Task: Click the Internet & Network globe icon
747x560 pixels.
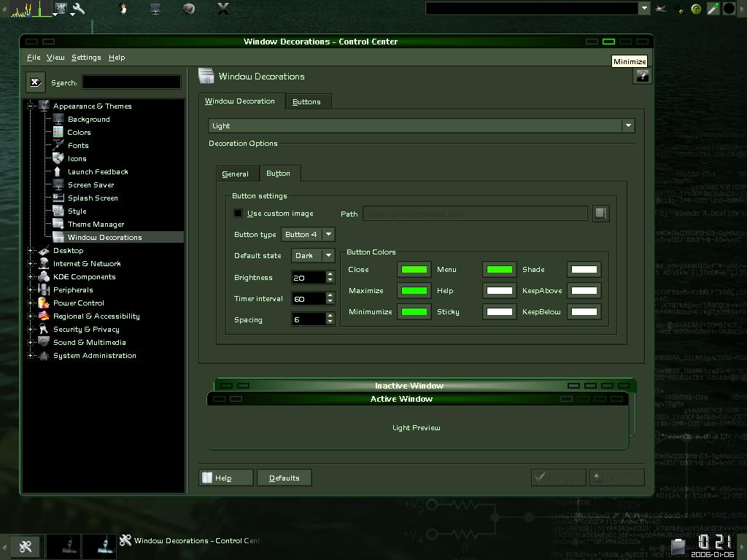Action: [44, 263]
